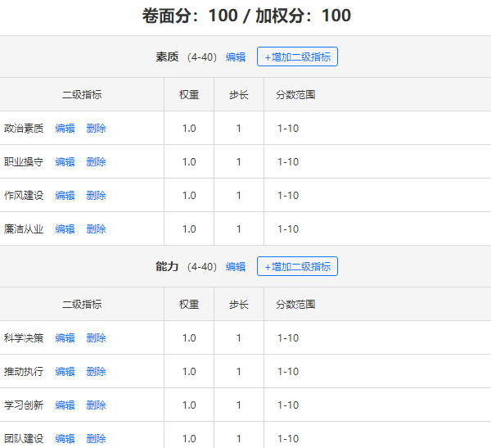
Task: Delete the 廉洁从业 indicator
Action: 96,229
